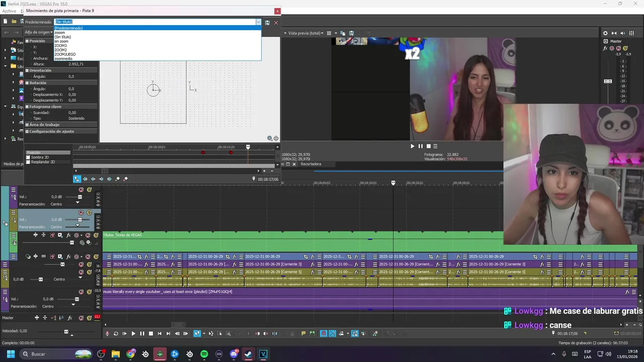Select preset zooom from list
This screenshot has width=644, height=362.
158,33
